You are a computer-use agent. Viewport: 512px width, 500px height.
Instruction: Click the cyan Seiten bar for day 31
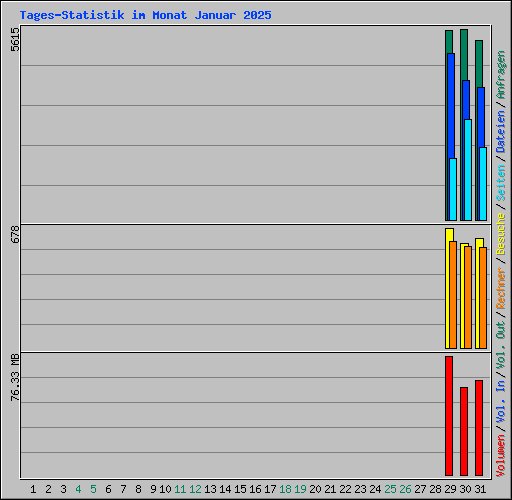[483, 184]
